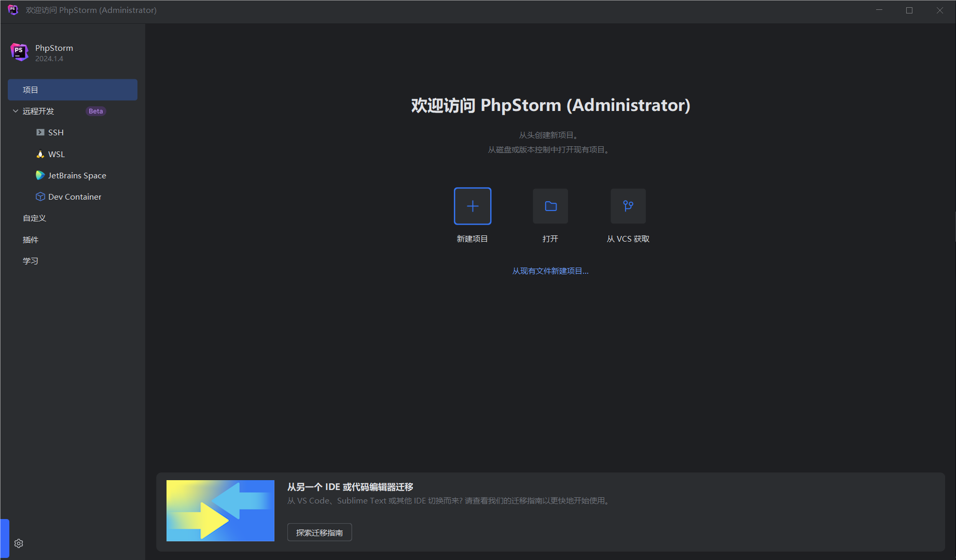Switch to the 插件 section

31,240
